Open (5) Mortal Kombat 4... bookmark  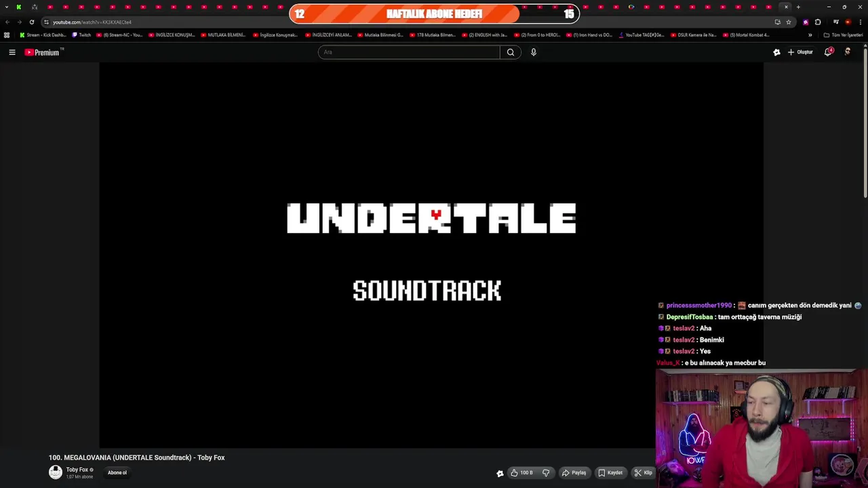pos(746,35)
